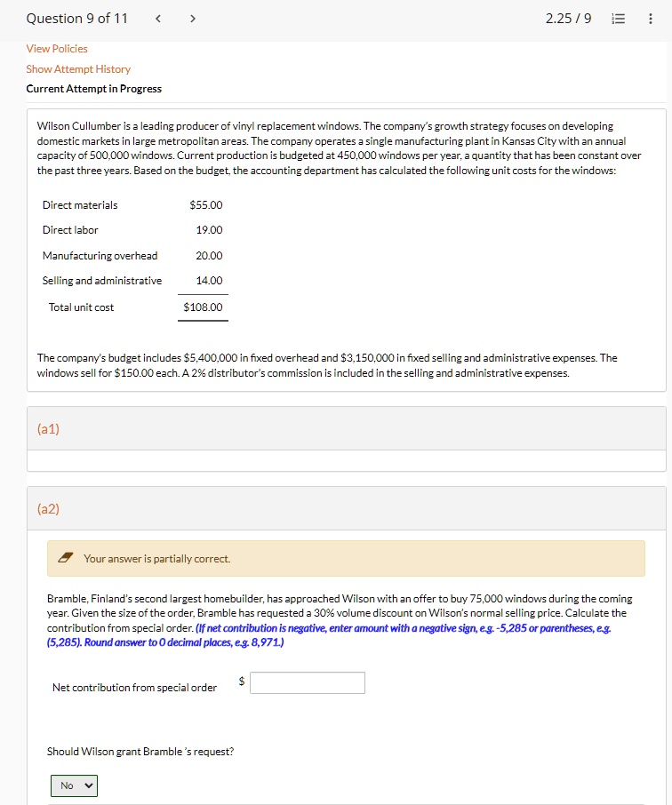This screenshot has height=805, width=672.
Task: Click the 'Should Wilson grant Bramble's request?' text
Action: (142, 751)
